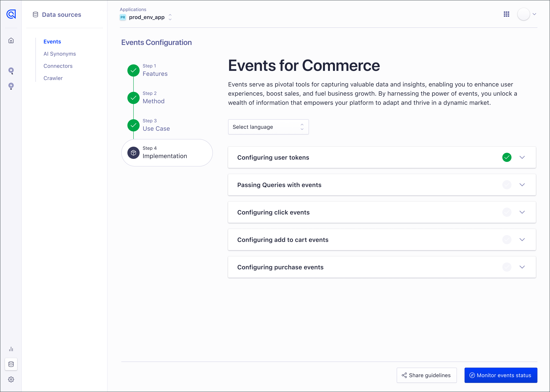
Task: Click the Monitor events status button
Action: pos(501,375)
